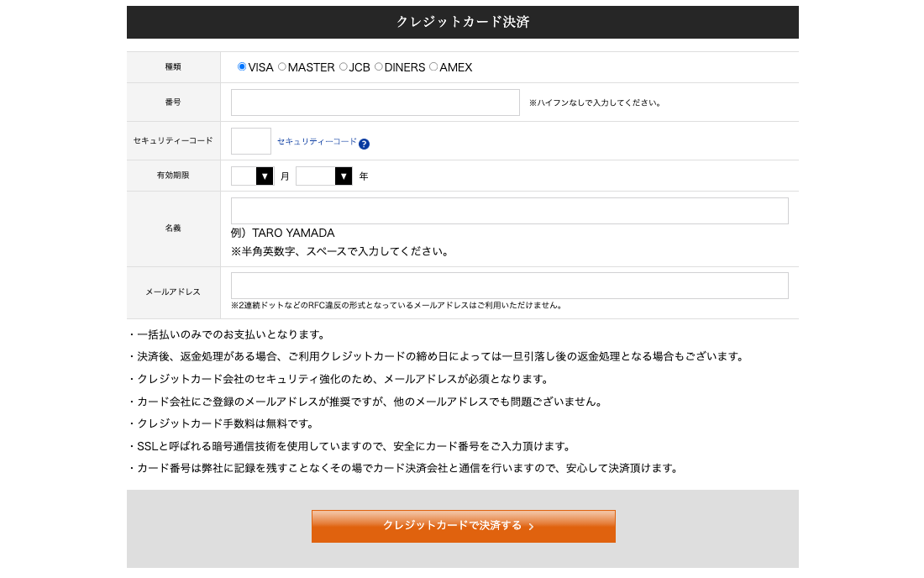Screen dimensions: 924x578
Task: Open the expiration month (月) dropdown
Action: click(252, 176)
